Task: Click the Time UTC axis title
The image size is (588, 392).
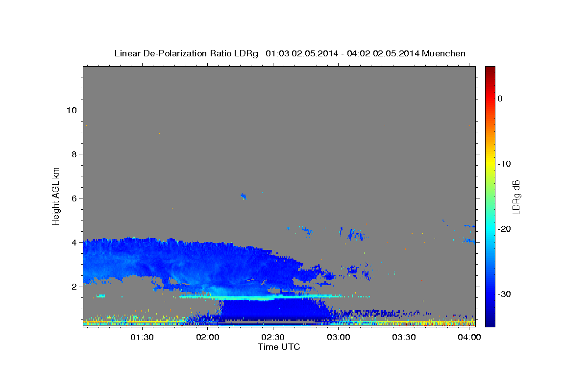Action: 279,347
